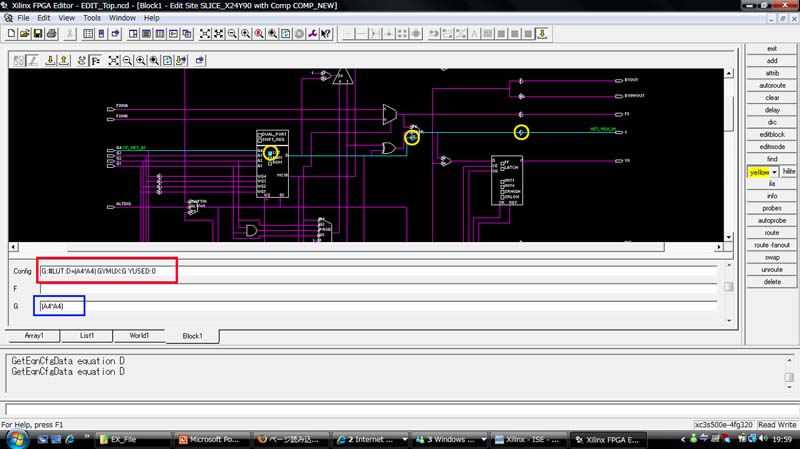Switch to the Array1 tab
This screenshot has width=800, height=449.
pos(34,336)
